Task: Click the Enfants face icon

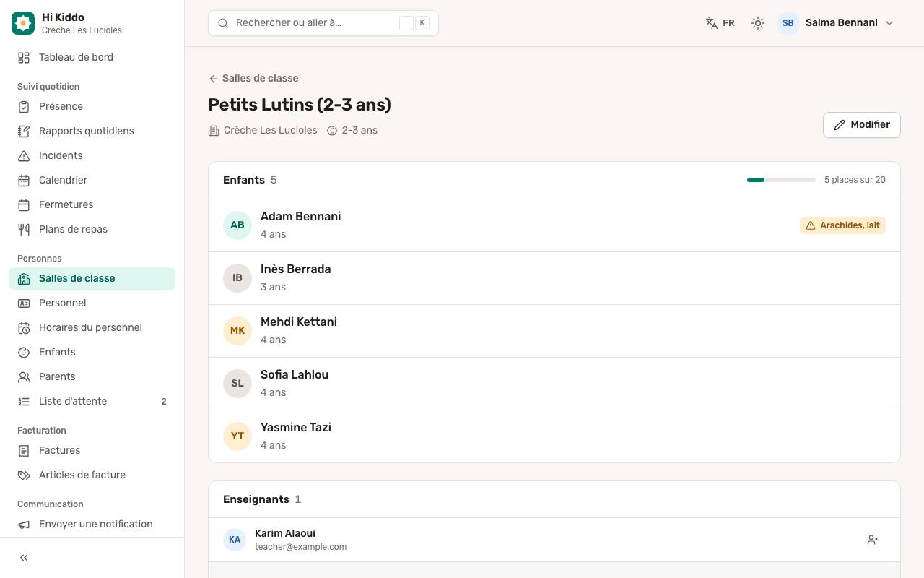Action: (24, 353)
